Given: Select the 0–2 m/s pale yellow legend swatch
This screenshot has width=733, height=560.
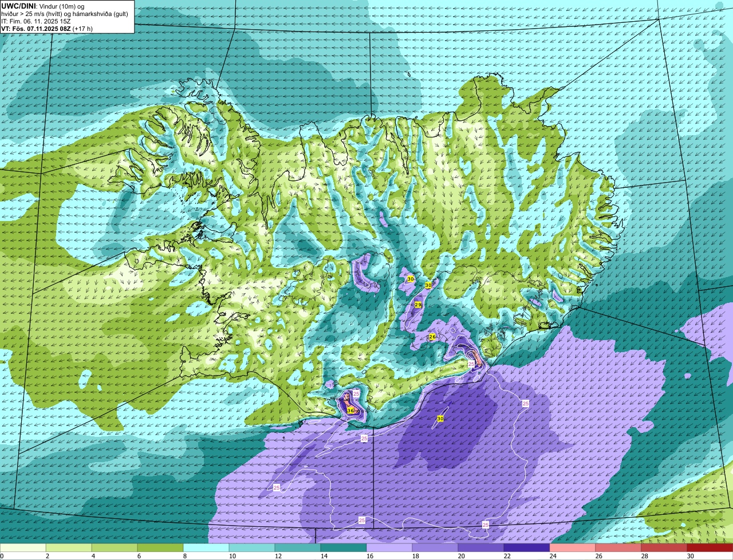Looking at the screenshot, I should point(23,548).
